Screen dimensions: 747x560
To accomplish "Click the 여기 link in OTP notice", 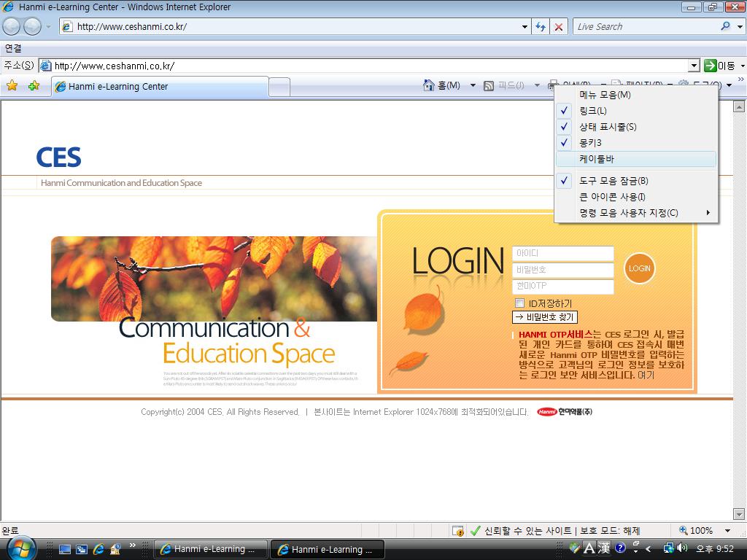I will (x=646, y=376).
